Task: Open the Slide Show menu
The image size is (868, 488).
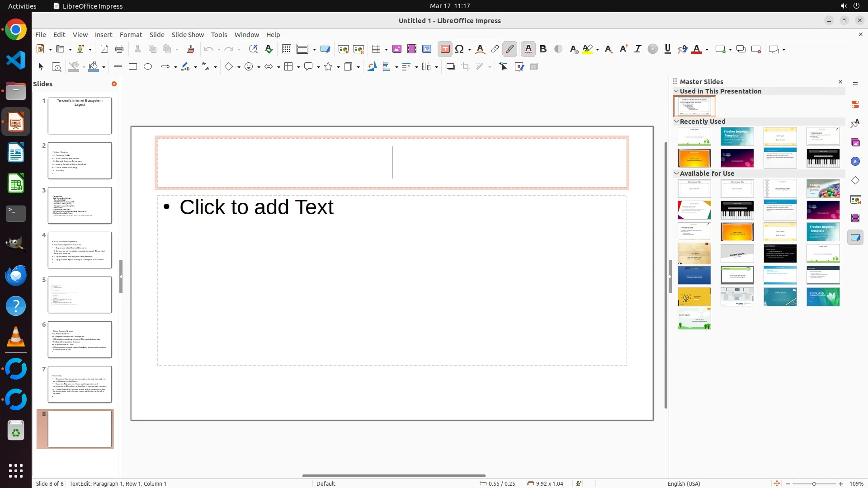Action: pos(188,35)
